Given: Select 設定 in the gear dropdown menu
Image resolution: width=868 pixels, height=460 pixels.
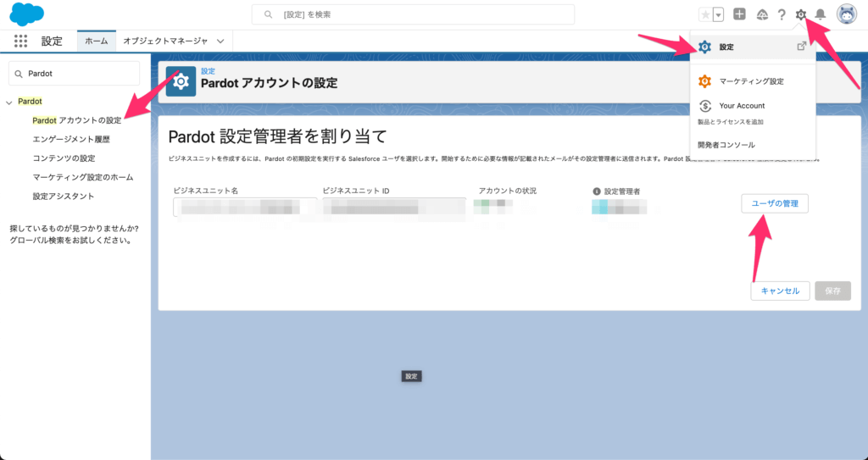Looking at the screenshot, I should point(753,47).
